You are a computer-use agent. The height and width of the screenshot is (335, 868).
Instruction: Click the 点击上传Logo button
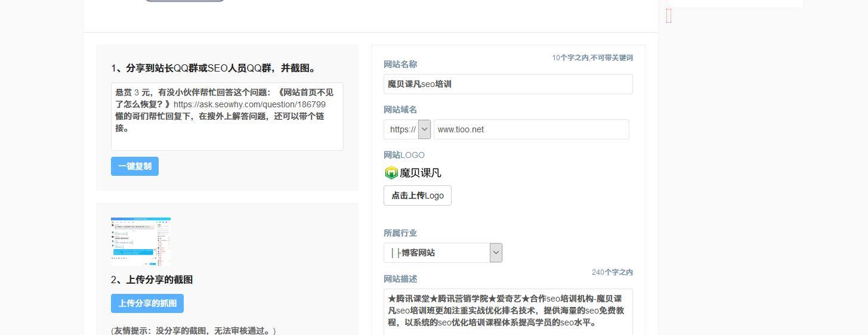[x=418, y=196]
